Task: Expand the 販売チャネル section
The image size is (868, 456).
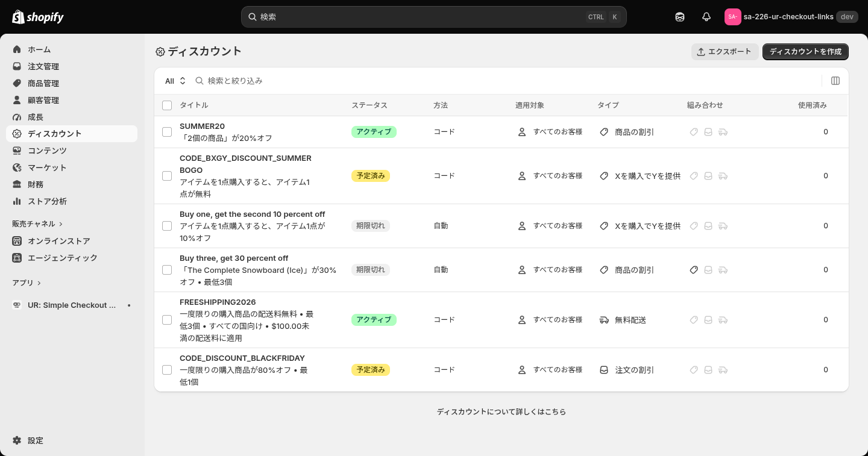Action: coord(37,223)
